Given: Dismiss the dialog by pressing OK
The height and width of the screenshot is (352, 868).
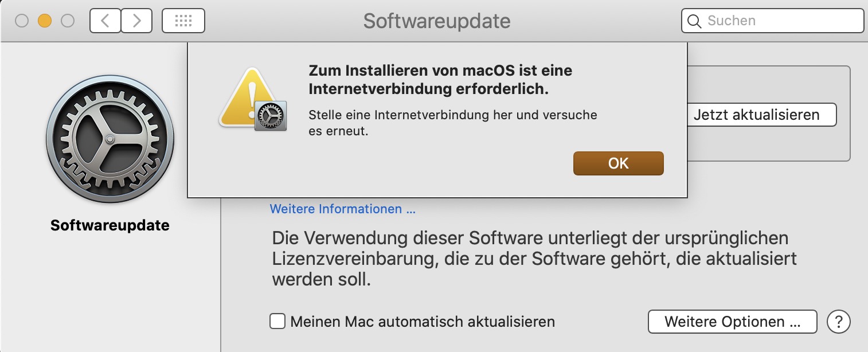Looking at the screenshot, I should pyautogui.click(x=618, y=163).
